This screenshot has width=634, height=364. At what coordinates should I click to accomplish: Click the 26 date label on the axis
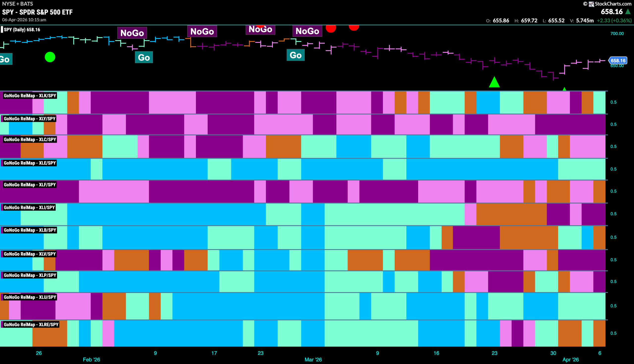tap(39, 353)
